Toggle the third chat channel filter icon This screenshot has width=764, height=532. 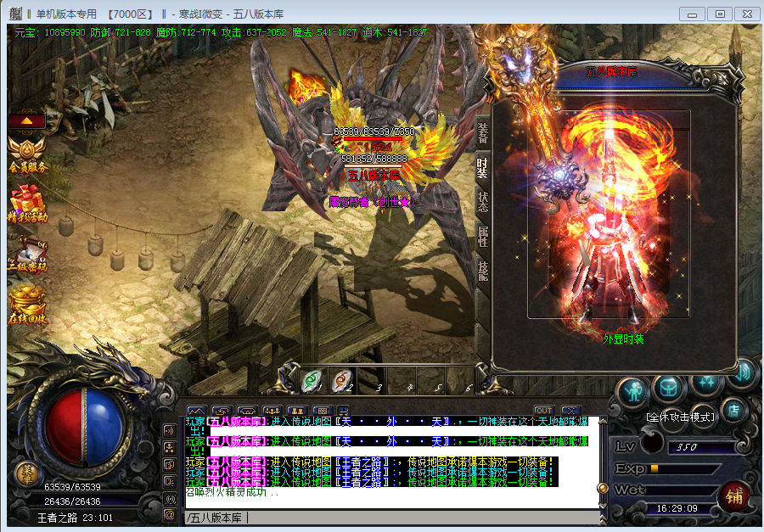pos(170,465)
